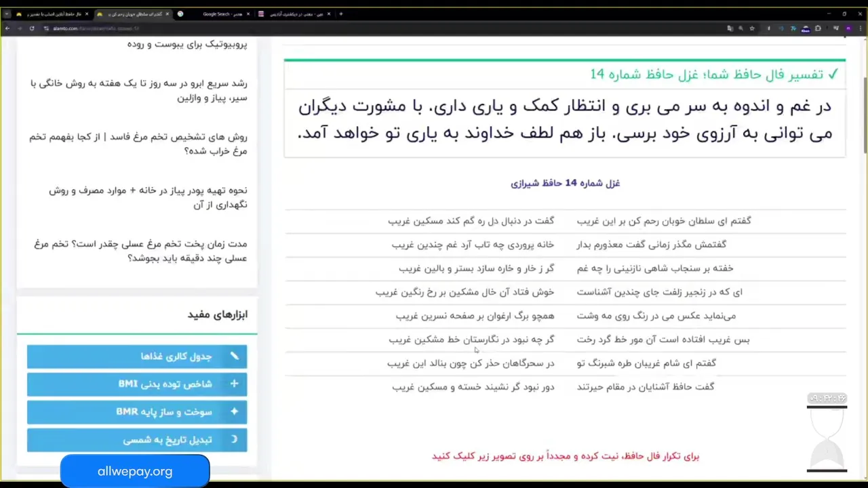Open the tab search dropdown arrow

7,14
